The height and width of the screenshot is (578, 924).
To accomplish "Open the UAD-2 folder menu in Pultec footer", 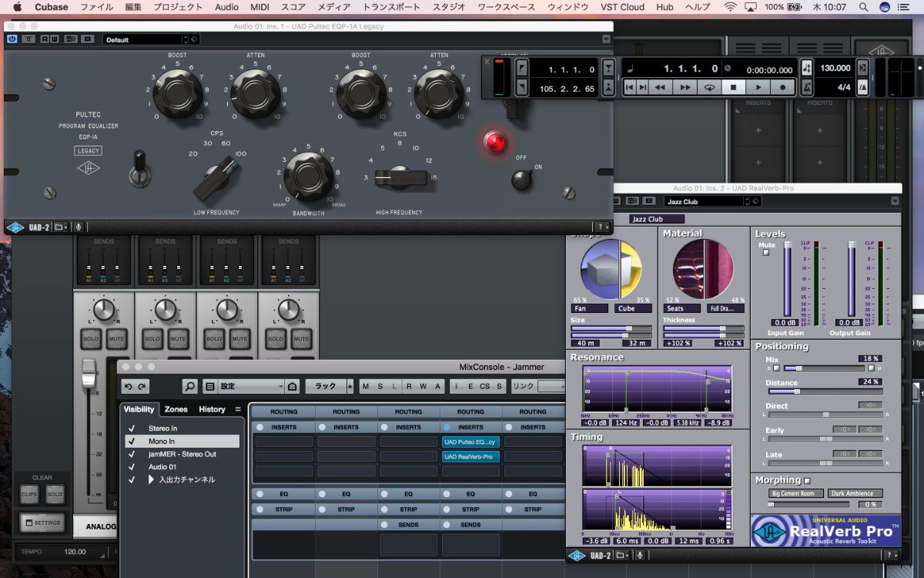I will point(61,227).
